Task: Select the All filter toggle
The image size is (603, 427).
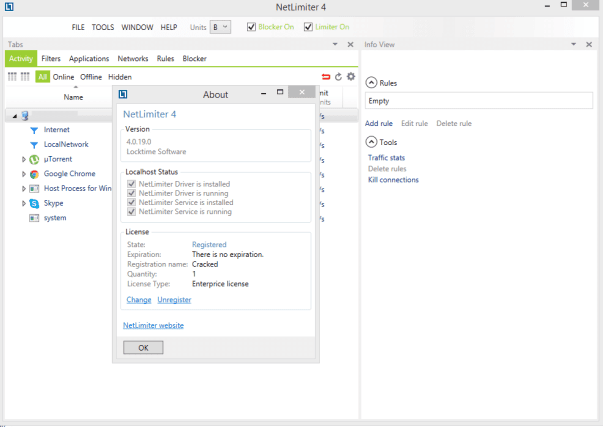Action: pos(42,77)
